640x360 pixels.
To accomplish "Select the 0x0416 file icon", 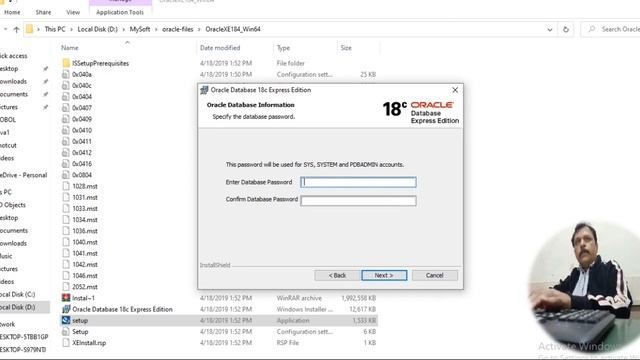I will (66, 164).
